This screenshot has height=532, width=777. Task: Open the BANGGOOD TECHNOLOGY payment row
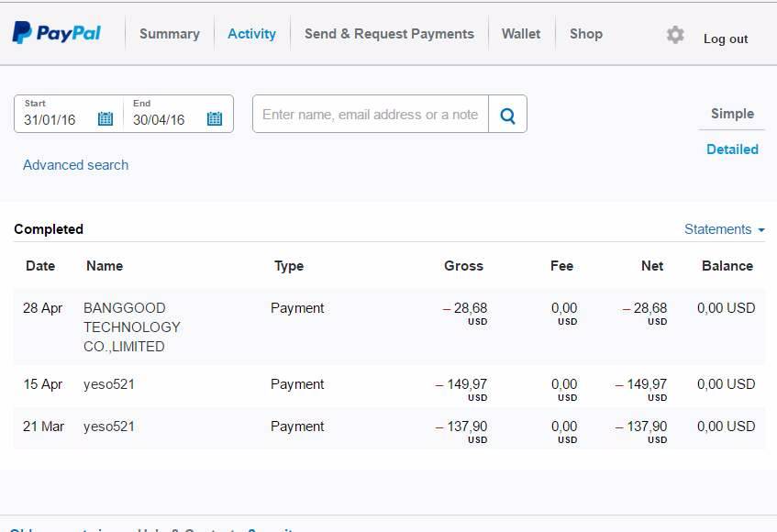pyautogui.click(x=132, y=327)
